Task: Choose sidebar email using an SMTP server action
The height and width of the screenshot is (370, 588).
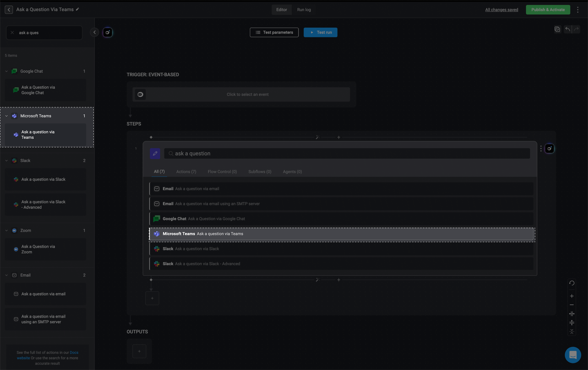Action: [x=45, y=319]
